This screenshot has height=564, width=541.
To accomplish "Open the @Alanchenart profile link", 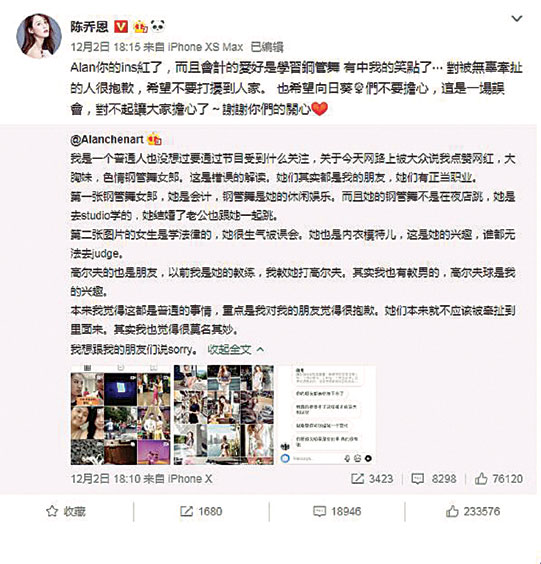I will (x=107, y=139).
